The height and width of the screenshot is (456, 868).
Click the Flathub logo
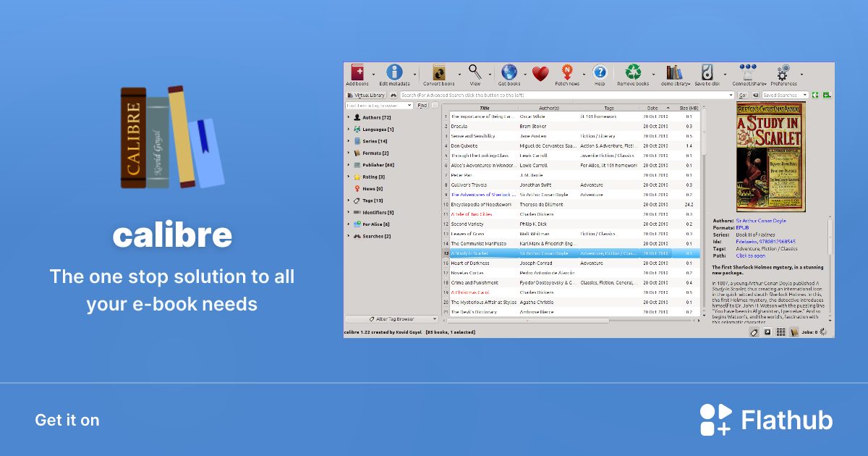[766, 420]
